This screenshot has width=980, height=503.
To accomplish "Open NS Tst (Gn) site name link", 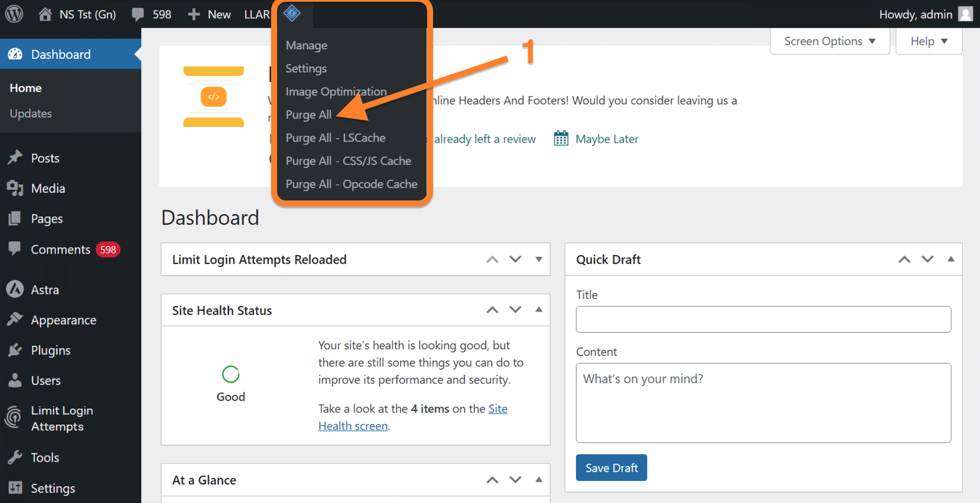I will coord(87,14).
